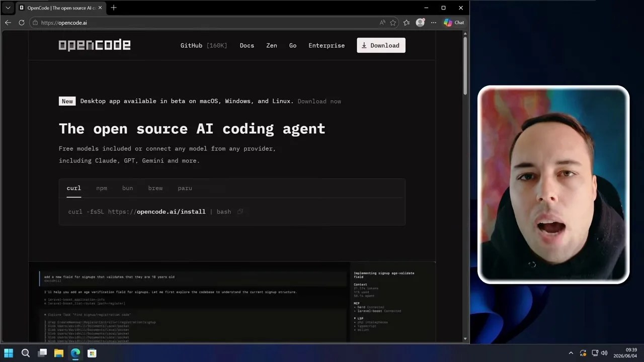The image size is (644, 362).
Task: Open the Enterprise page
Action: [x=327, y=45]
